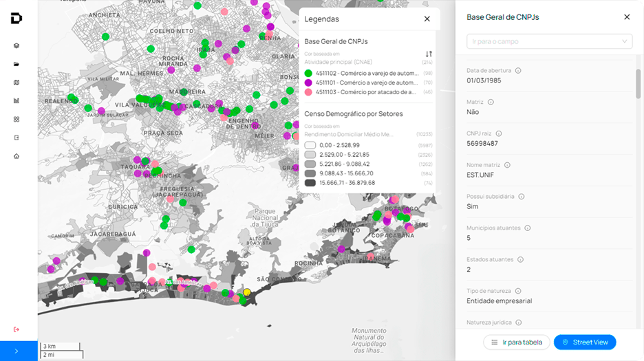The image size is (644, 361).
Task: Click the yellow selected marker on the map
Action: (x=247, y=292)
